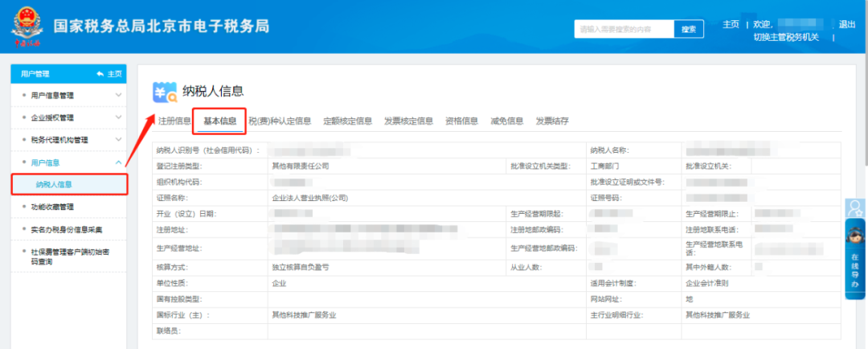The height and width of the screenshot is (349, 868).
Task: Open 社保费管理客户端初始密码查询
Action: coord(69,257)
